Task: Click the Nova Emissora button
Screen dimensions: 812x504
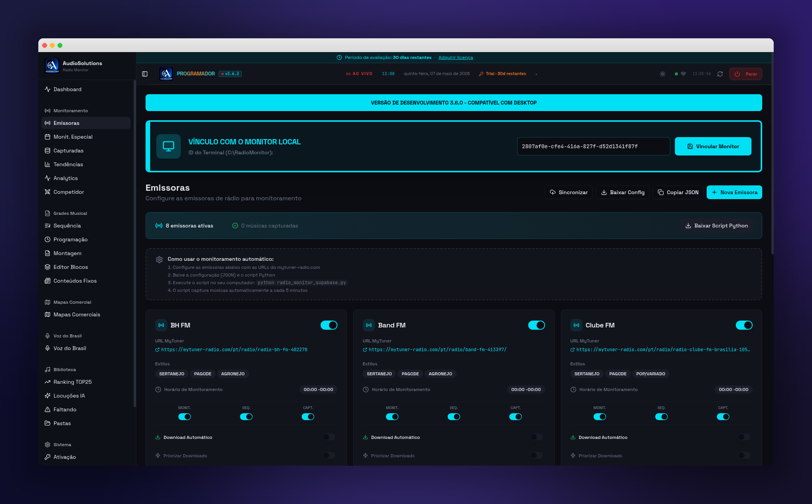Action: (x=734, y=192)
